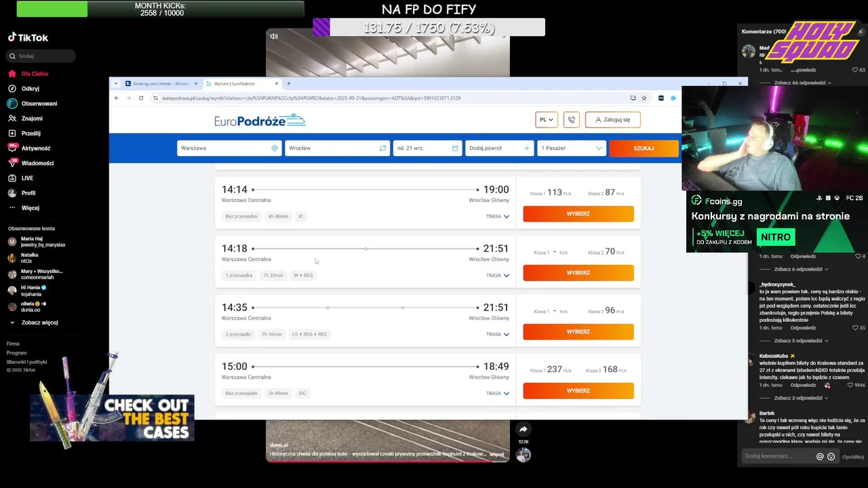The height and width of the screenshot is (488, 868).
Task: Click the Wrocław destination station field
Action: point(337,148)
